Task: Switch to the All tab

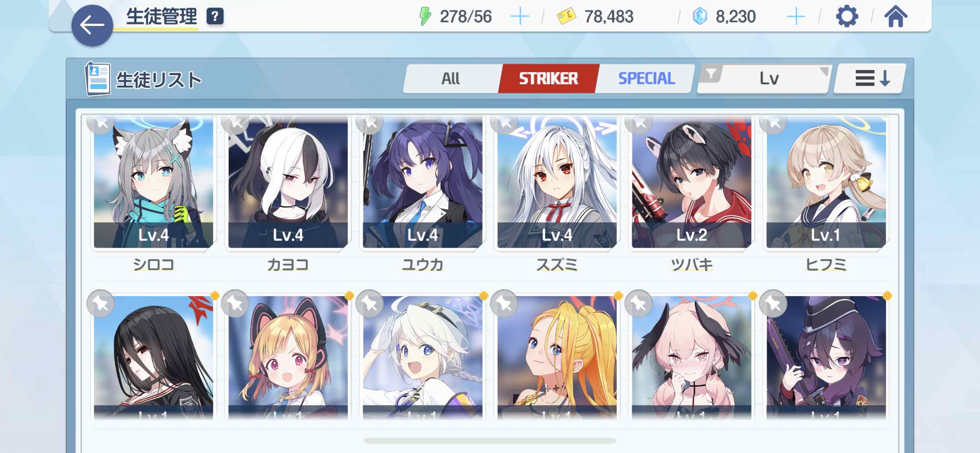Action: pos(451,79)
